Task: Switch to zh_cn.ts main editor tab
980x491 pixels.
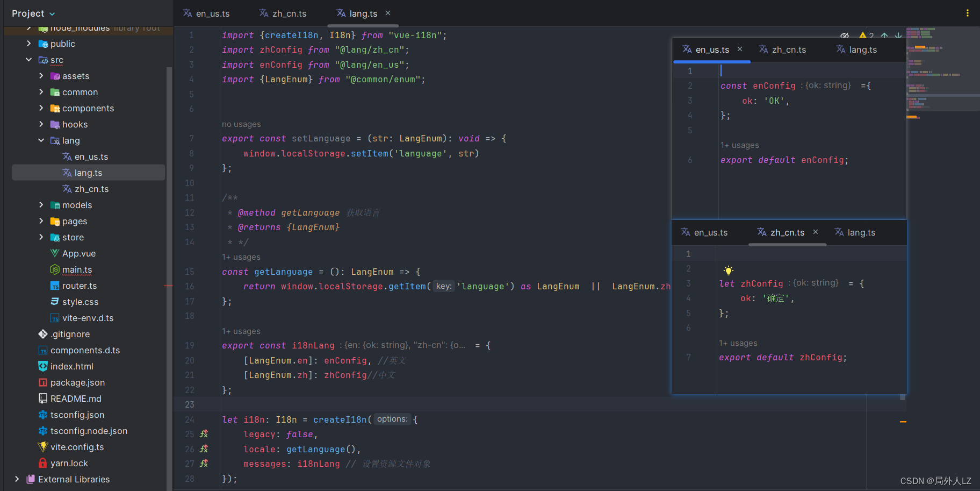Action: [x=283, y=13]
